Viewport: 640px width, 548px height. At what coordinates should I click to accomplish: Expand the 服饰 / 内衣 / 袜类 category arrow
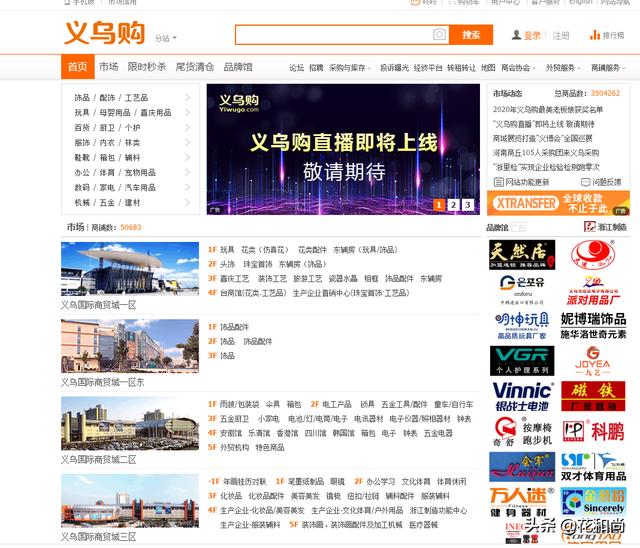click(x=188, y=142)
